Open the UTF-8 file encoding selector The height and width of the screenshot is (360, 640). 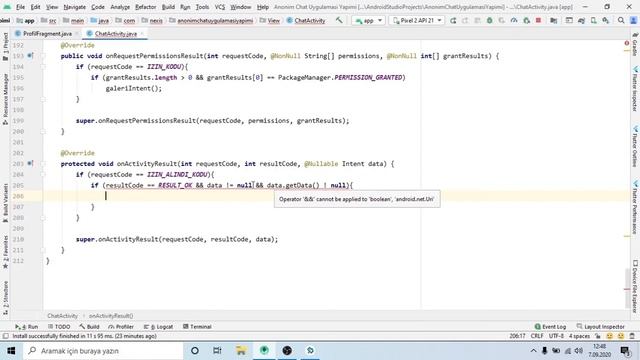pyautogui.click(x=556, y=336)
